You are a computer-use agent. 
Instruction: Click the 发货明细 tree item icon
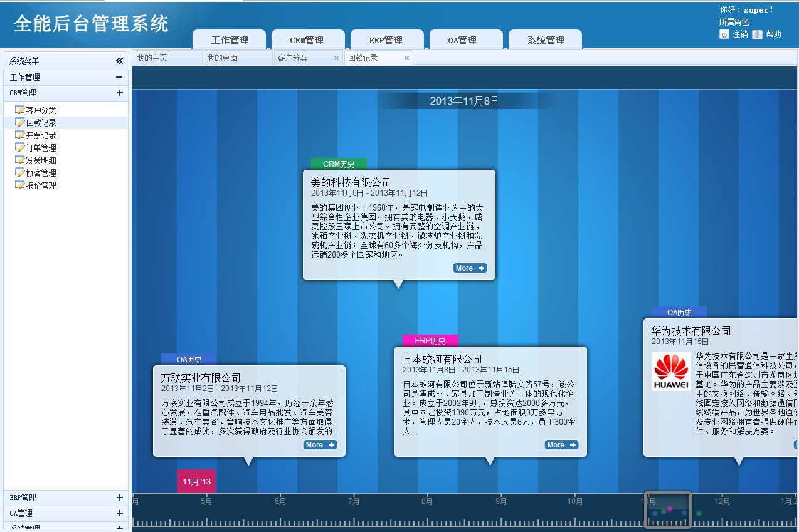(19, 160)
